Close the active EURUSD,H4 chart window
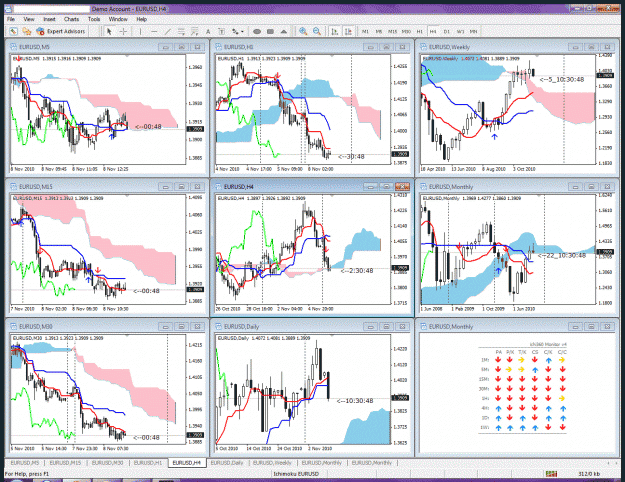The image size is (625, 482). [x=402, y=187]
